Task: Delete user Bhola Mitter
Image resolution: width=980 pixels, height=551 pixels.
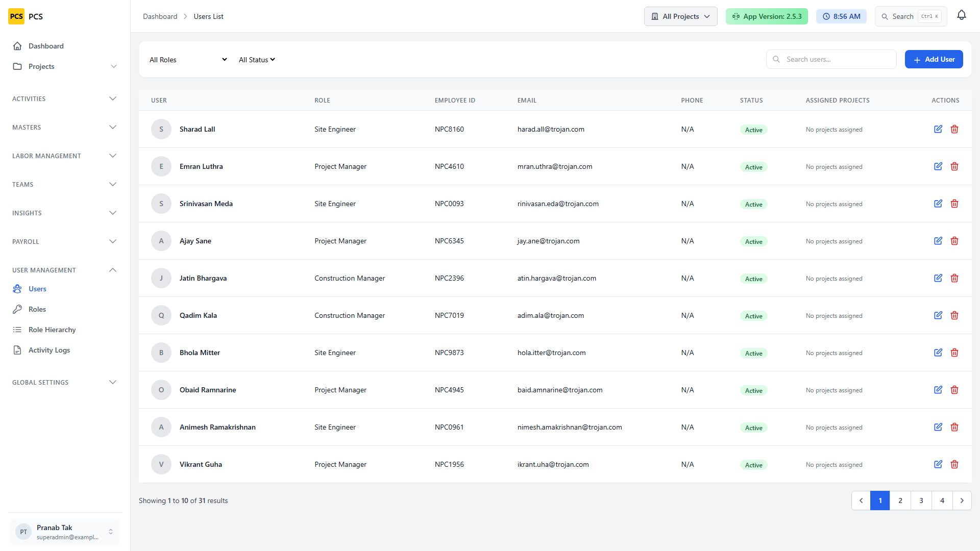Action: 954,353
